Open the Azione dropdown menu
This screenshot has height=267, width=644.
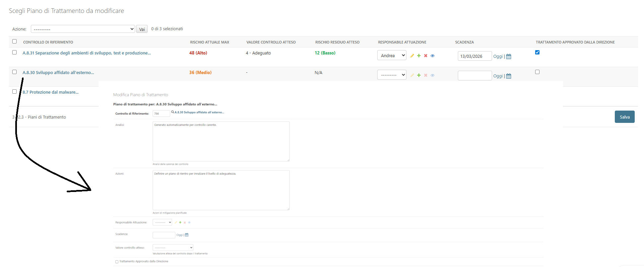83,29
